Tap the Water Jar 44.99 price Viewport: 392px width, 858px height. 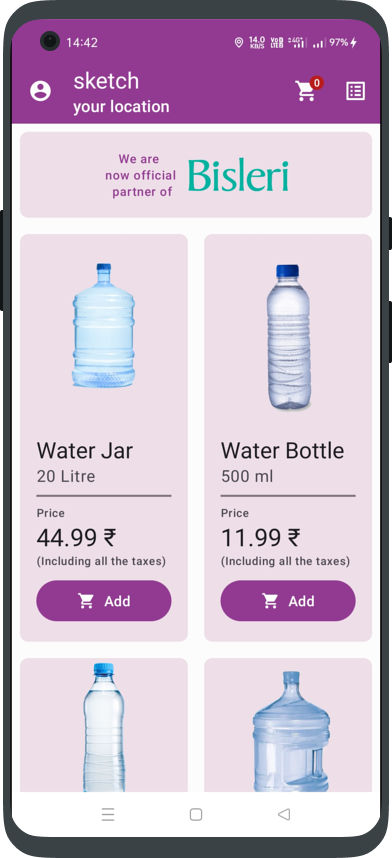point(76,538)
